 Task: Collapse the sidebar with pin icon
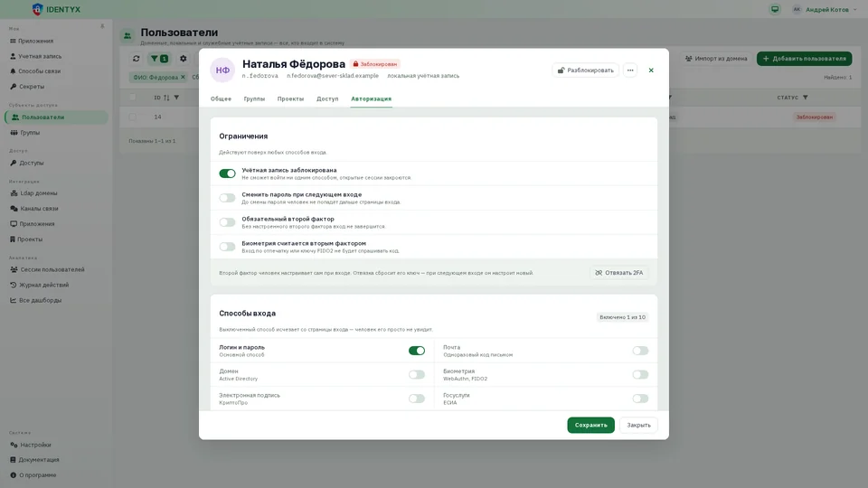(102, 26)
